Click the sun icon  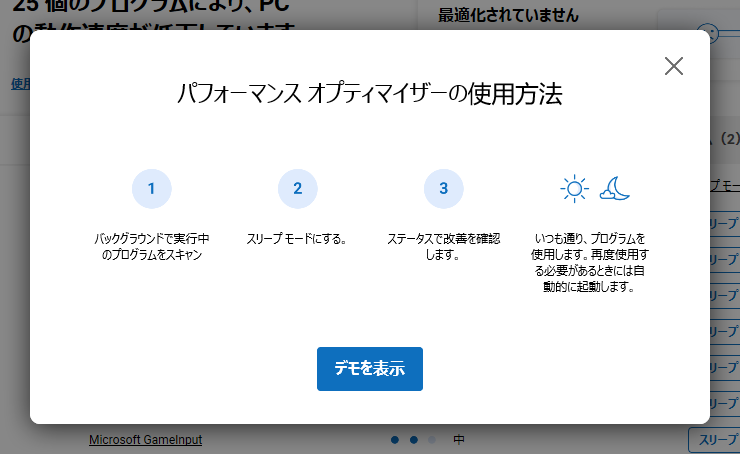(574, 189)
